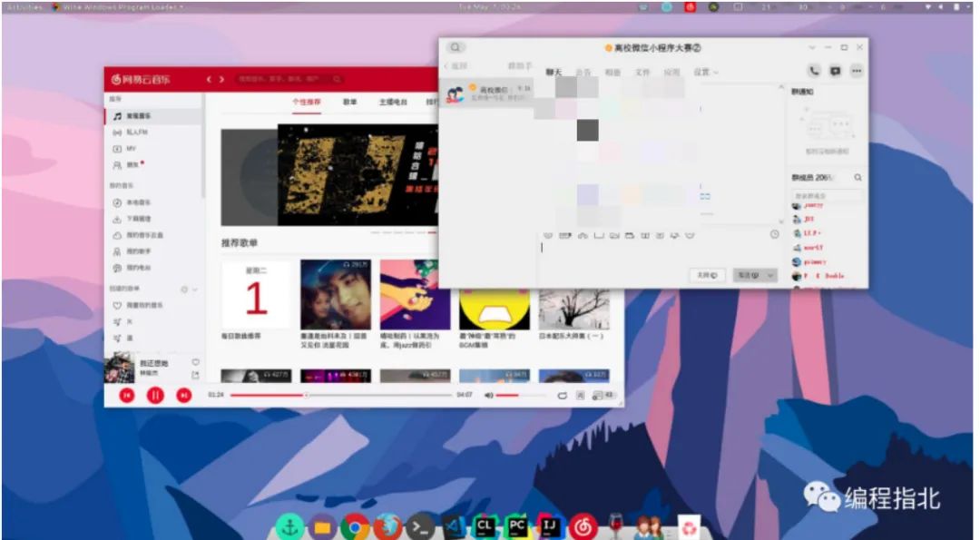Collapse created playlists chevron in sidebar
980x540 pixels.
pos(195,290)
